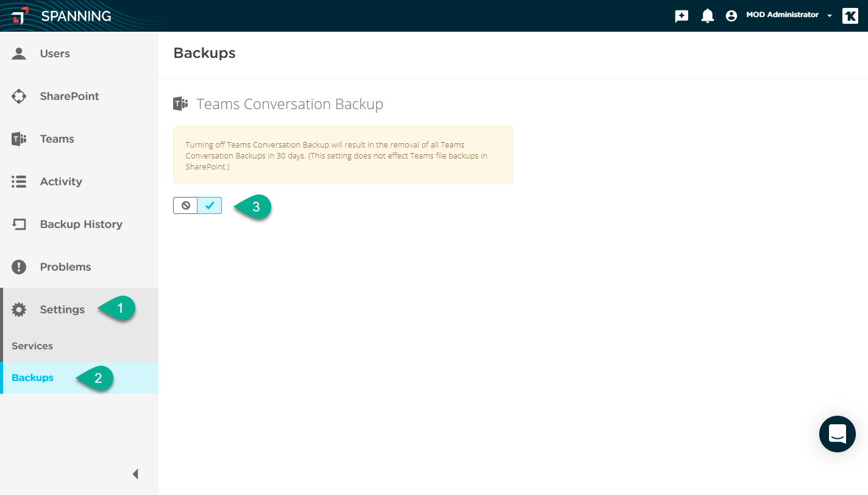Click the Problems exclamation icon

pyautogui.click(x=19, y=267)
